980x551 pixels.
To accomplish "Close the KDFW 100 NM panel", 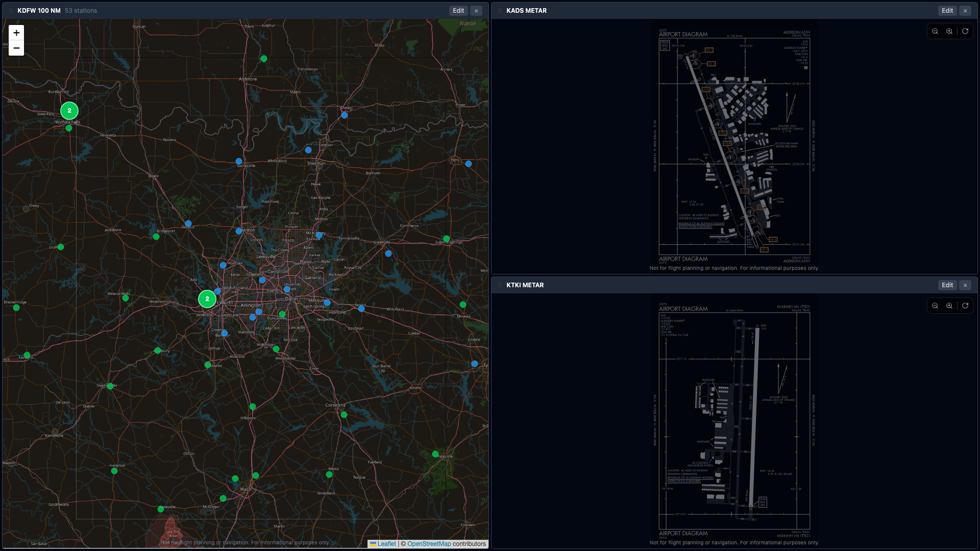I will pyautogui.click(x=476, y=11).
